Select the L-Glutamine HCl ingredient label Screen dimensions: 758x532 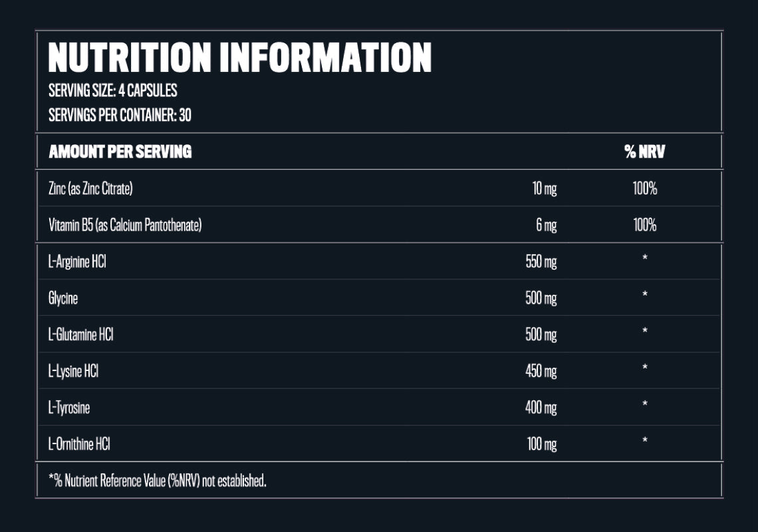pyautogui.click(x=80, y=334)
